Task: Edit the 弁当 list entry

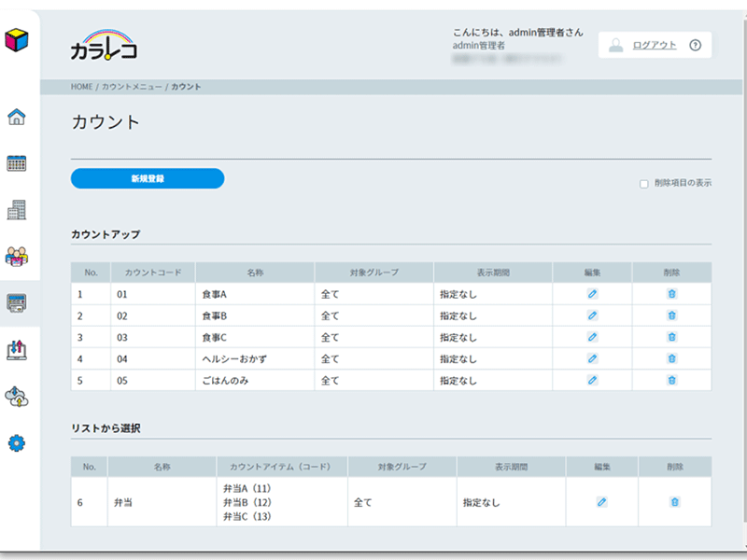Action: click(601, 502)
